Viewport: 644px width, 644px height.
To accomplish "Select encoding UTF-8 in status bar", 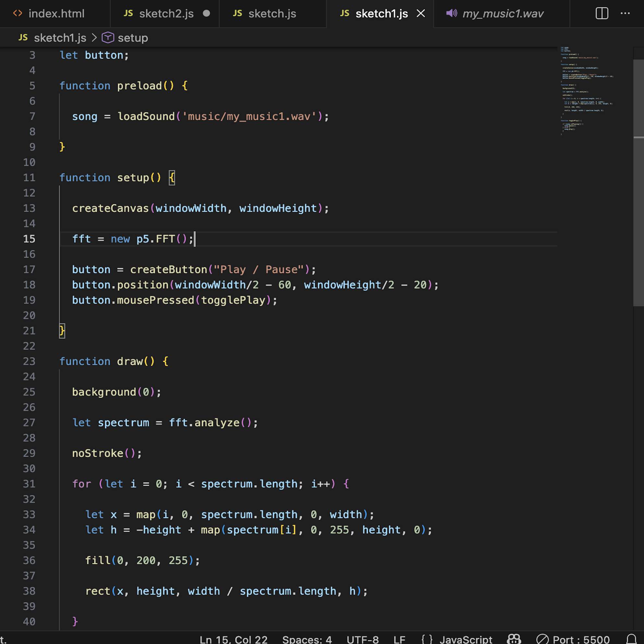I will (363, 639).
